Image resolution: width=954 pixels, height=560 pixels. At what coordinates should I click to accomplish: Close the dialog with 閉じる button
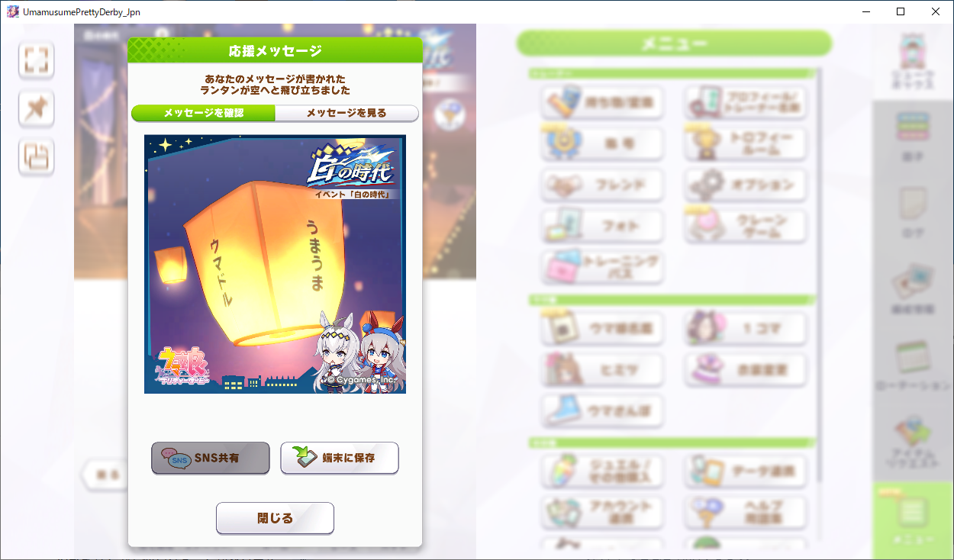(x=276, y=518)
